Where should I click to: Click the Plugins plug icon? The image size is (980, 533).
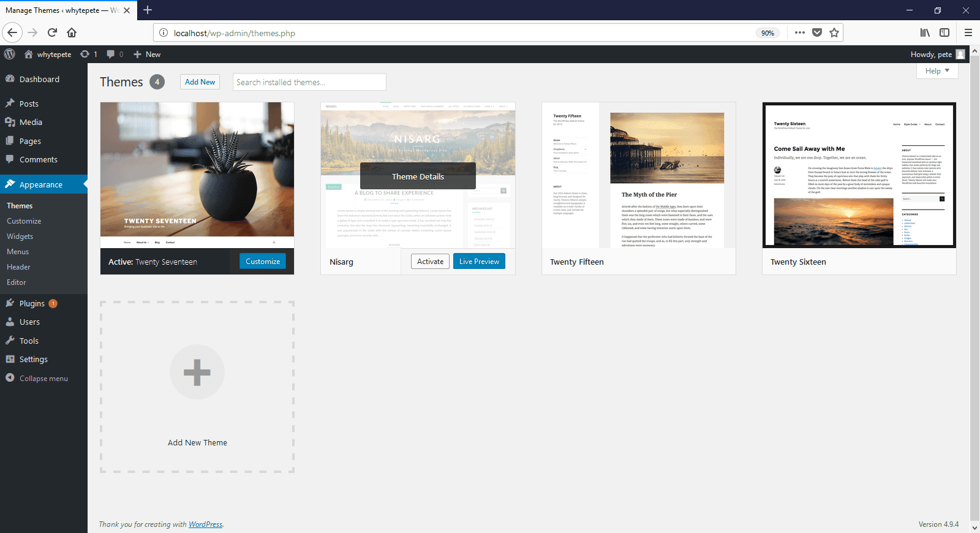point(10,303)
